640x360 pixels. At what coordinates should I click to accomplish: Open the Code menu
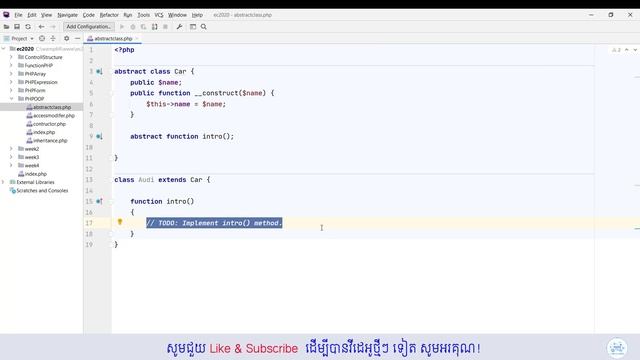[89, 15]
